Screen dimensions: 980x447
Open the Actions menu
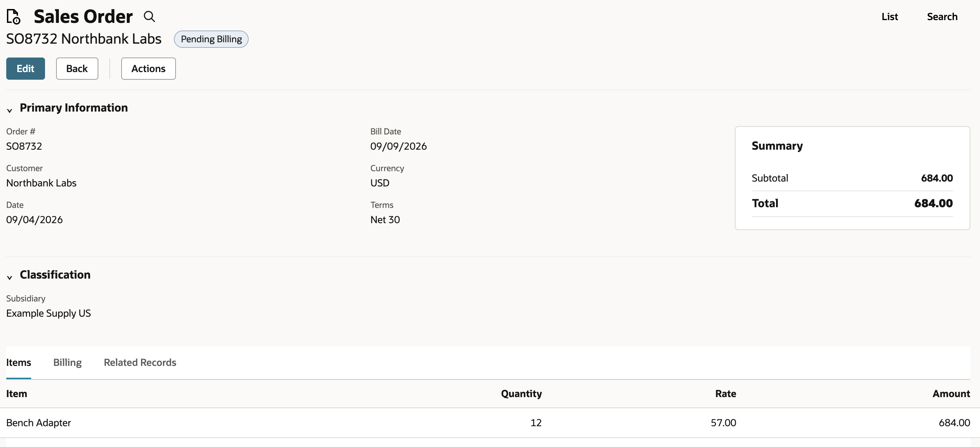148,69
